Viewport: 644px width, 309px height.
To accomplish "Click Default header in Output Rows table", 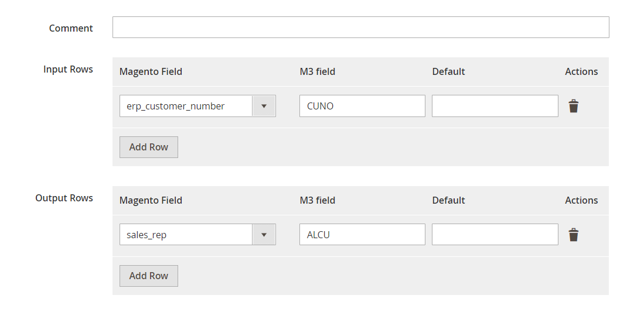I will click(x=448, y=200).
